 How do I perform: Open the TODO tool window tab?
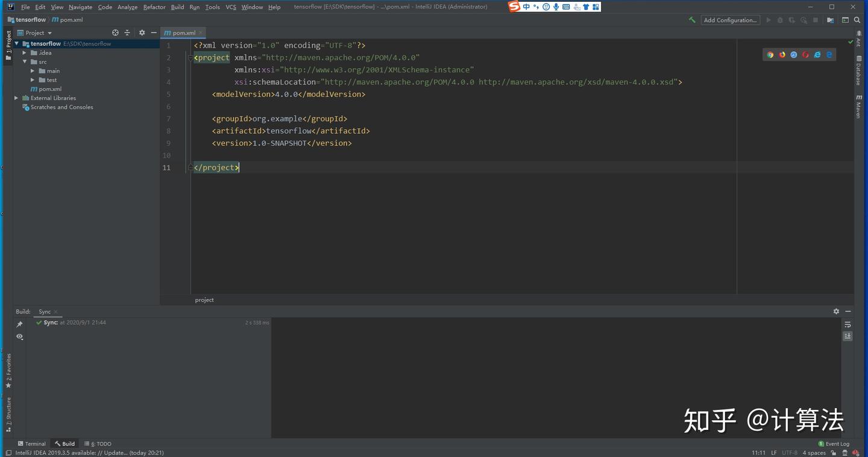coord(98,444)
